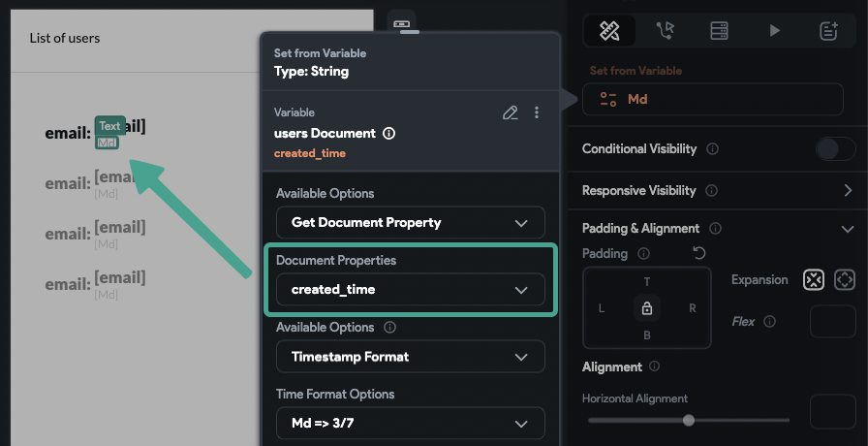Click the Conditional Visibility info icon

tap(713, 149)
